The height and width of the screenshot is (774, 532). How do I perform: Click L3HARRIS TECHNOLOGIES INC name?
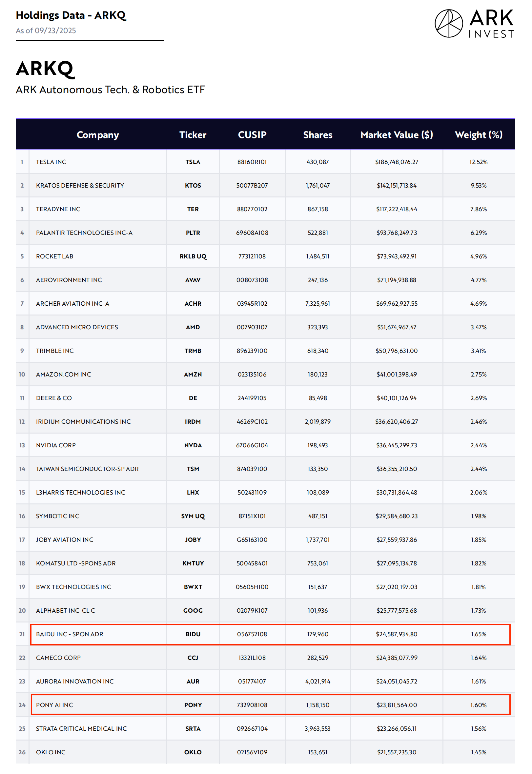pos(81,493)
